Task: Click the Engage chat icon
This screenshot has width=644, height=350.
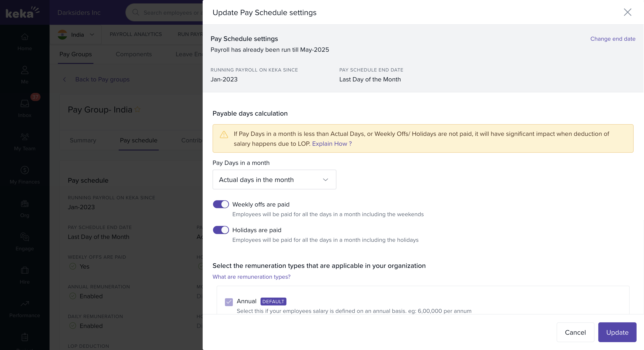Action: (25, 237)
